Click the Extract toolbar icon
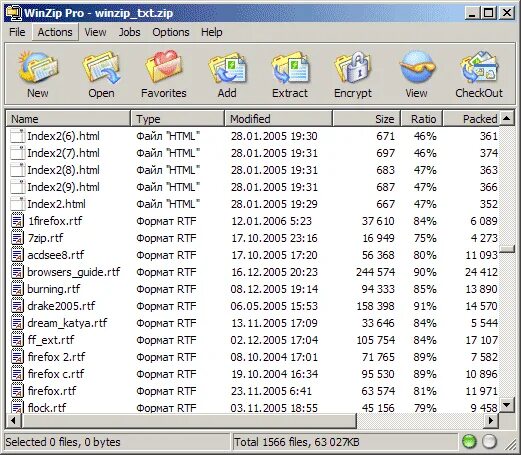521x455 pixels. tap(290, 67)
